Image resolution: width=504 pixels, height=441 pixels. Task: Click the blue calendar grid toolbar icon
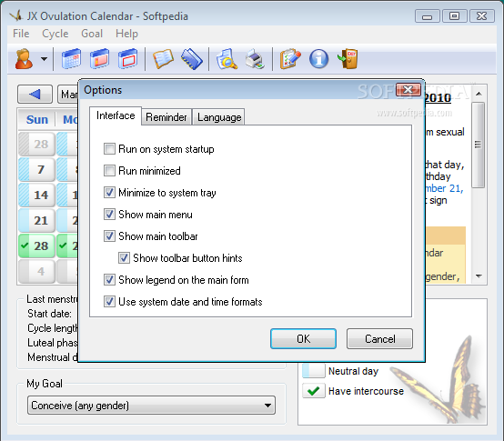pyautogui.click(x=71, y=59)
